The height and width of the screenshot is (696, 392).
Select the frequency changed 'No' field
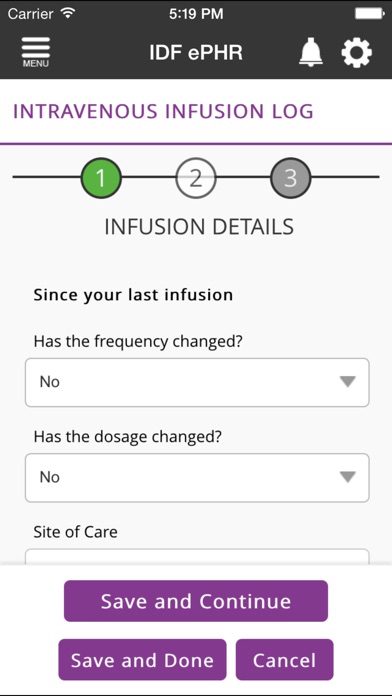(197, 382)
